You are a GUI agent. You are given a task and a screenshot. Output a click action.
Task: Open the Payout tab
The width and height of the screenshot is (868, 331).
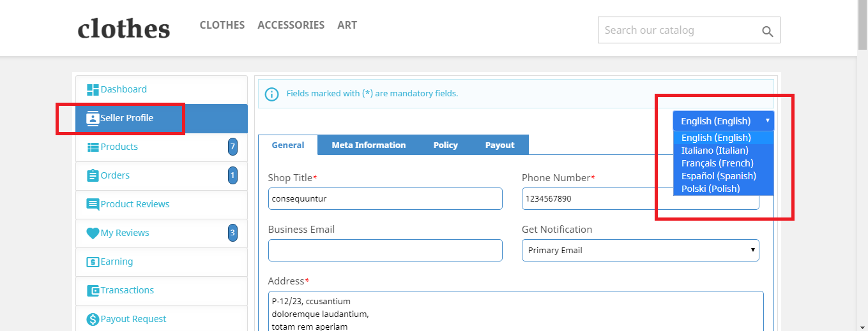(x=499, y=145)
